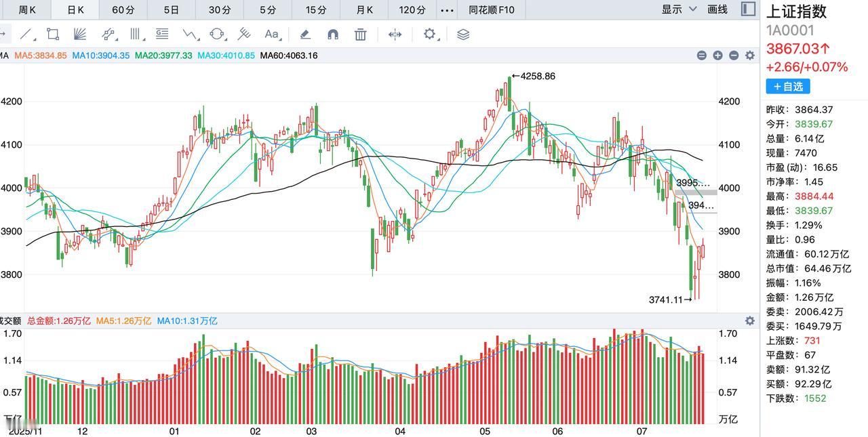Open the 显示 dropdown
Viewport: 868px width, 437px height.
tap(679, 9)
